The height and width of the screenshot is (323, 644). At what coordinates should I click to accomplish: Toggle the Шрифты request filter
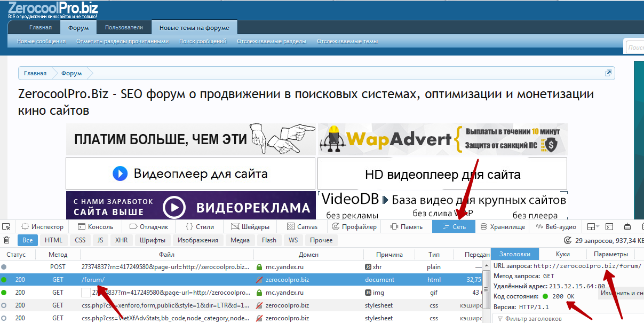153,240
